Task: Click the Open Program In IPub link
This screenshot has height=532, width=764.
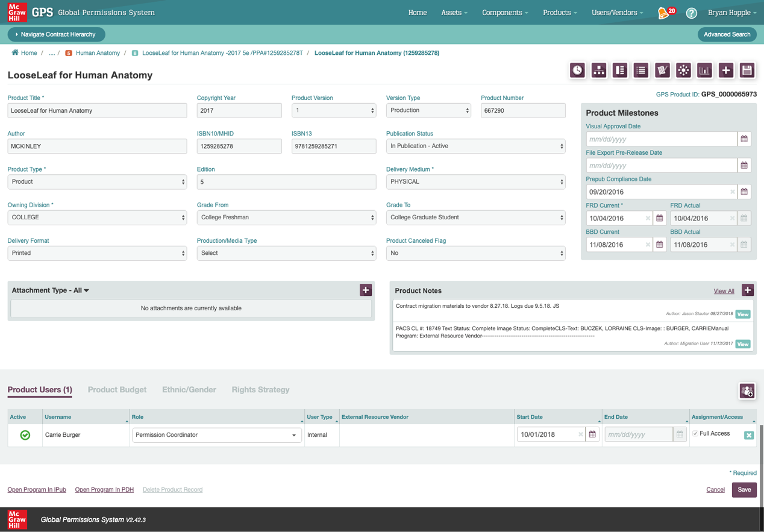Action: [x=37, y=490]
